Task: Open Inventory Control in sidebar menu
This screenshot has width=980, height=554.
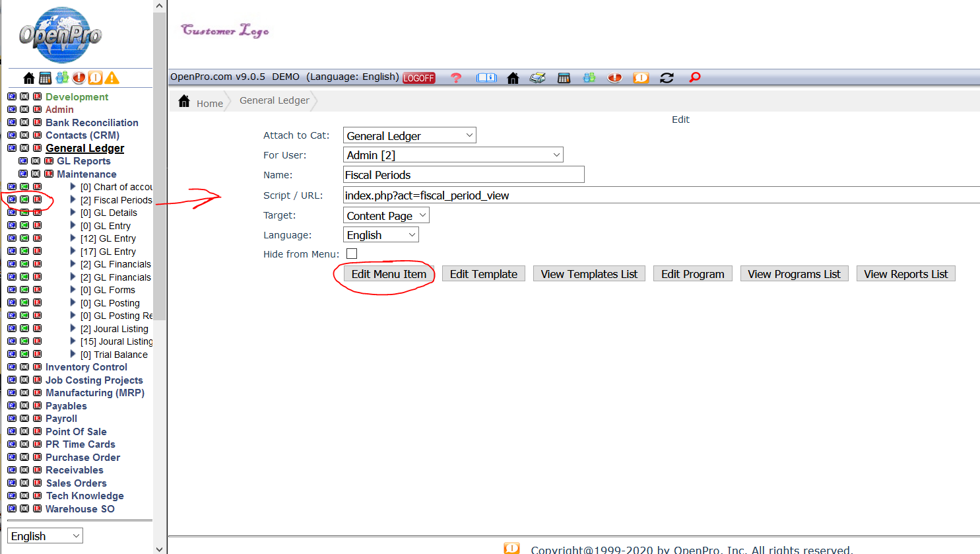Action: pos(86,367)
